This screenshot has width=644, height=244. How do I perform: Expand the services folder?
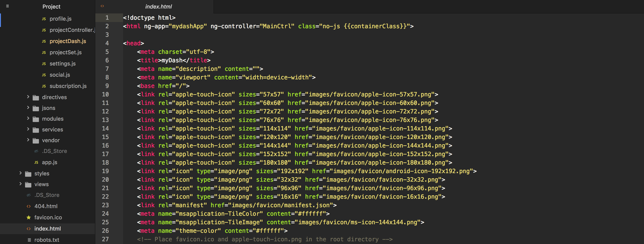28,129
